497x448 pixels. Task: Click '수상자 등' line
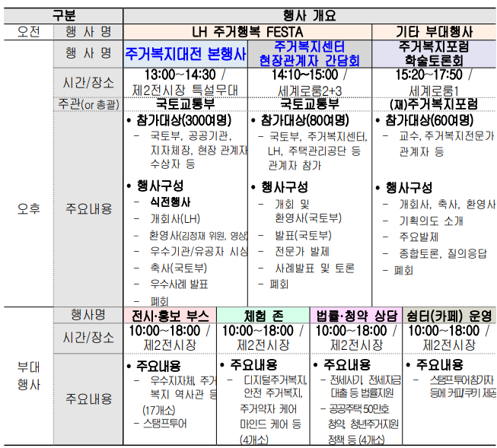pyautogui.click(x=173, y=164)
